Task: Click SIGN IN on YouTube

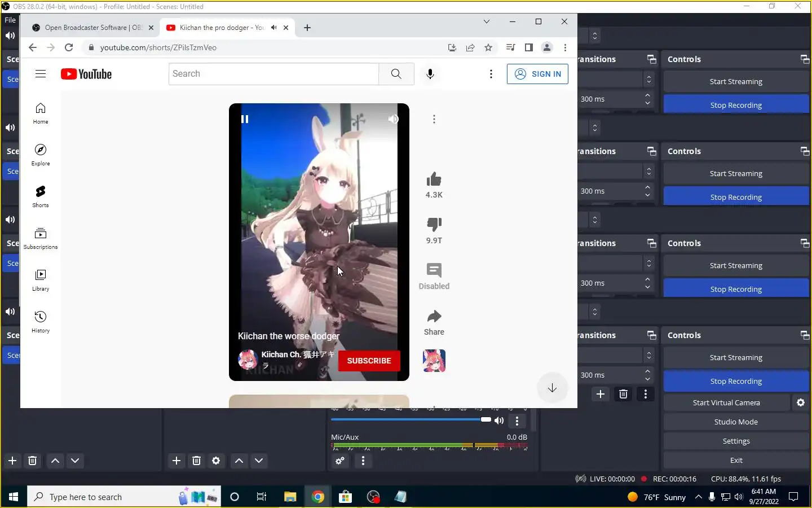Action: click(537, 74)
